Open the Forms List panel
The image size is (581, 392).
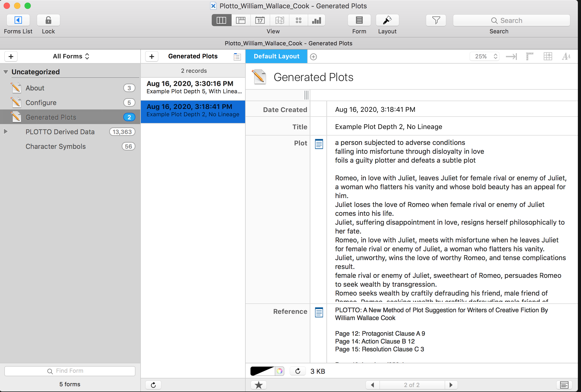18,20
